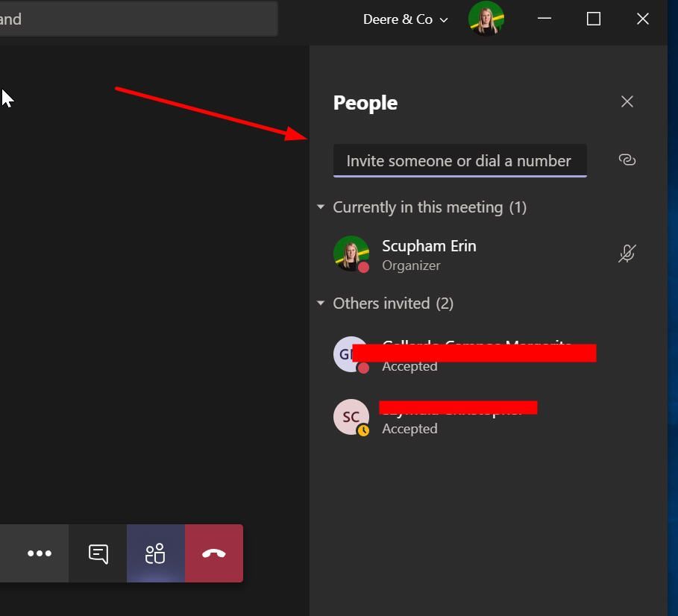
Task: Copy the meeting join link
Action: (627, 160)
